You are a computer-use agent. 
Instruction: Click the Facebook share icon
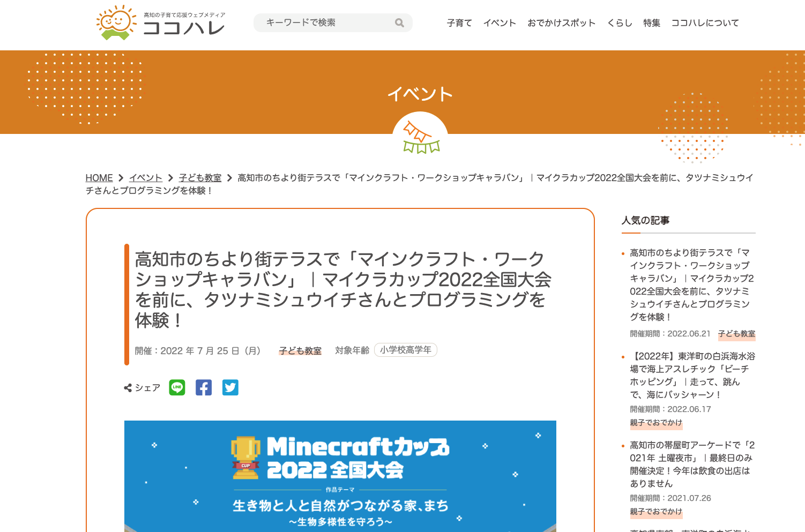click(204, 387)
